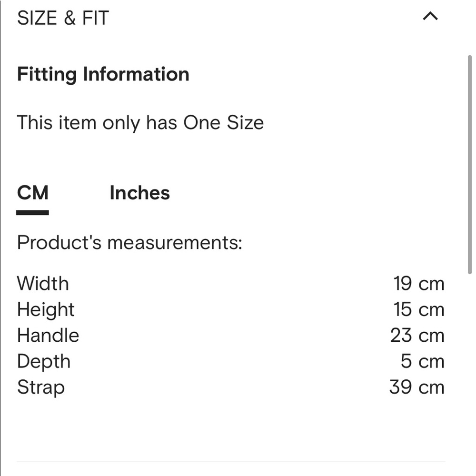Viewport: 476px width, 476px height.
Task: Click the 15 cm height value
Action: point(418,309)
